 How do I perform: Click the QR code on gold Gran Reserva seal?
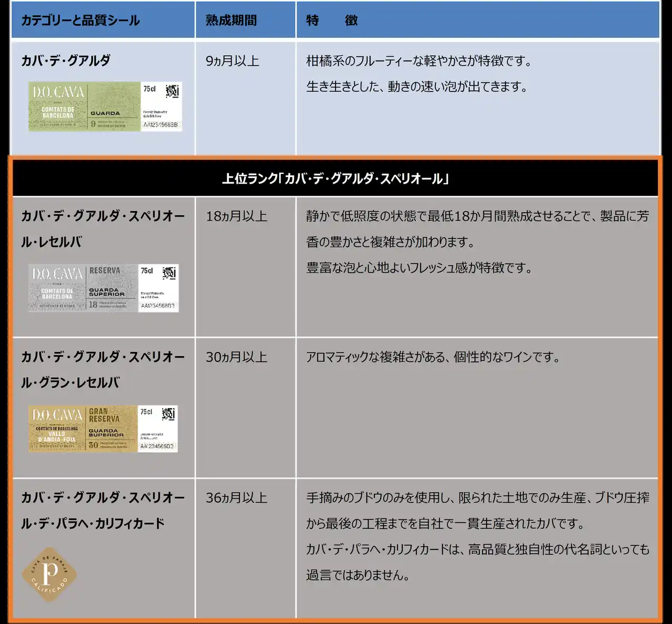click(x=168, y=414)
